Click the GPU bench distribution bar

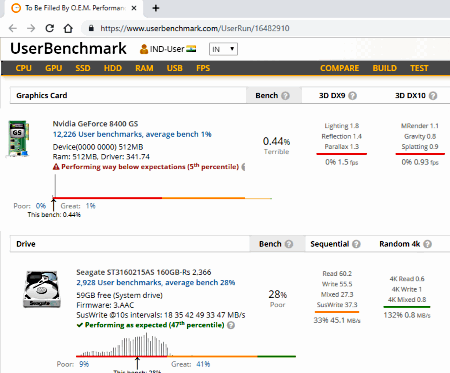[x=162, y=198]
